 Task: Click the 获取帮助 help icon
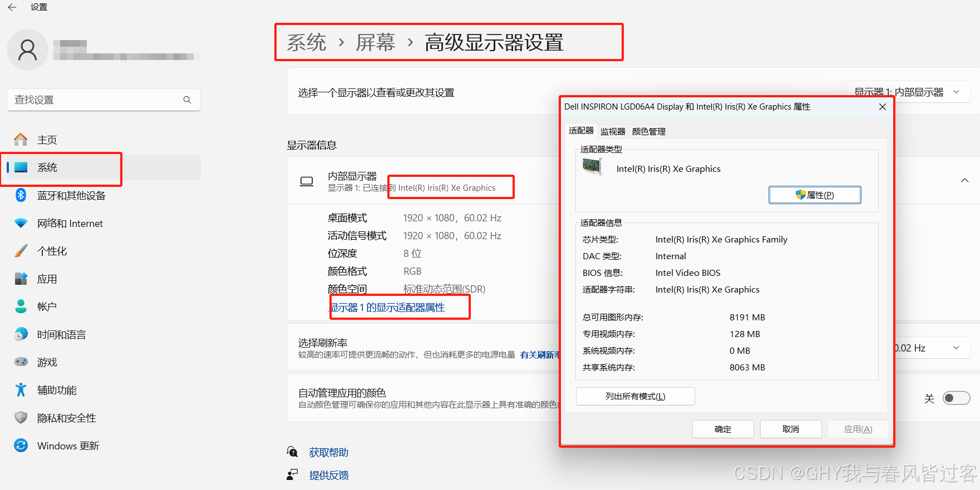[x=292, y=452]
